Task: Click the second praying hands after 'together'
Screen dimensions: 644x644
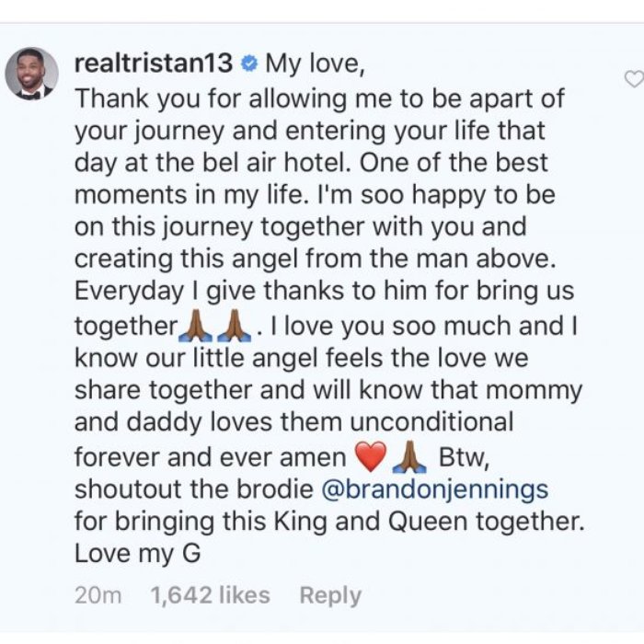Action: click(x=234, y=326)
